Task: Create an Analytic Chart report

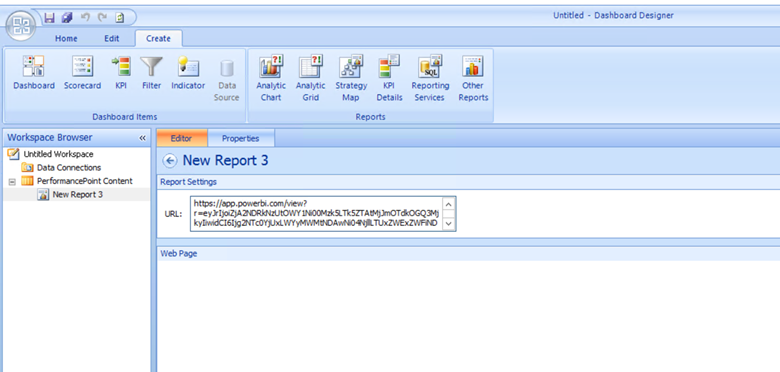Action: point(271,79)
